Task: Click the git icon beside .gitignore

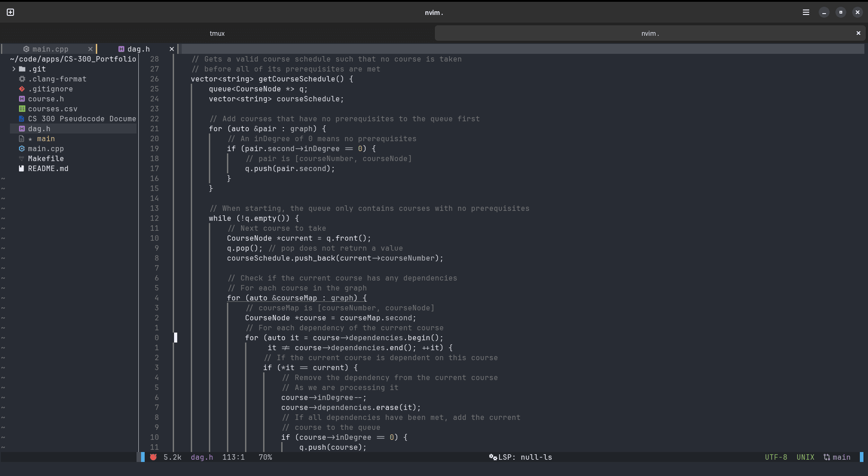Action: click(22, 89)
